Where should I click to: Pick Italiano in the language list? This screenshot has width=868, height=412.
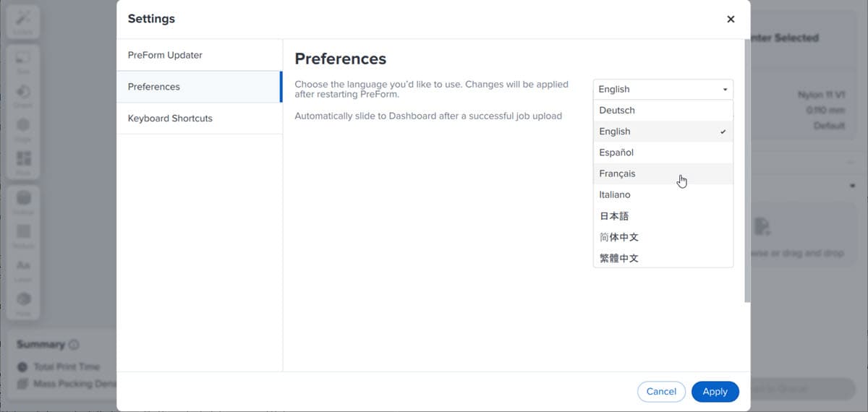[663, 194]
